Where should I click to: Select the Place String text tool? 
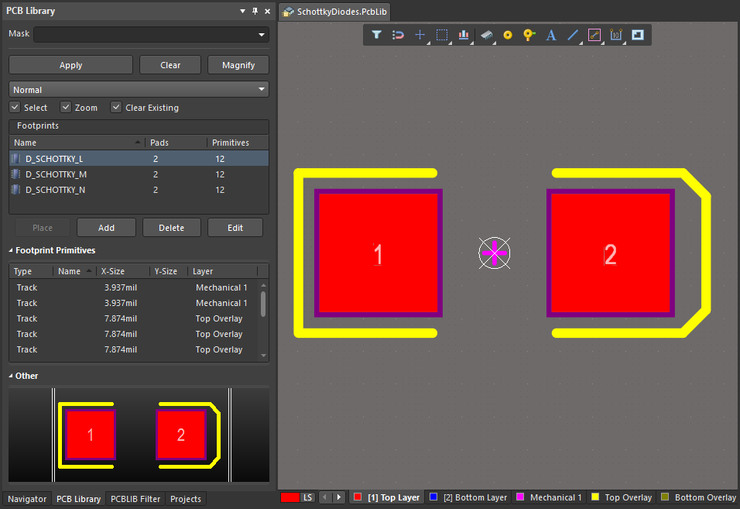551,35
